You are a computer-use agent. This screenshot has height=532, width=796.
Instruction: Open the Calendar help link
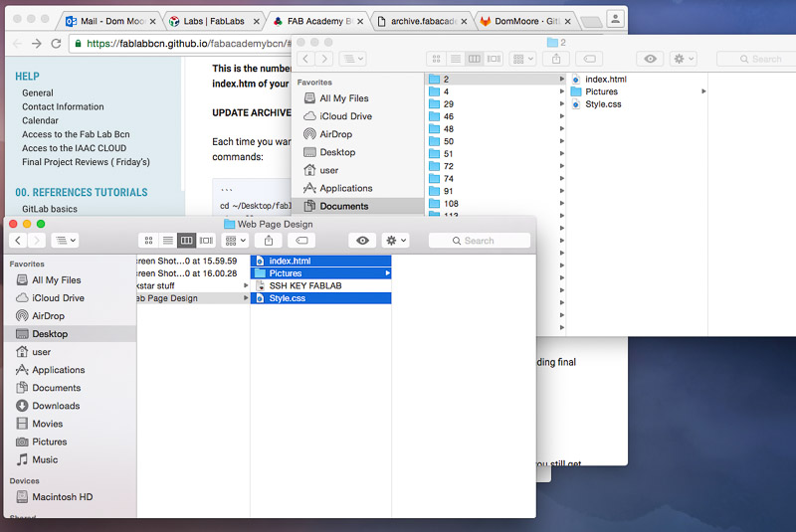click(x=40, y=120)
